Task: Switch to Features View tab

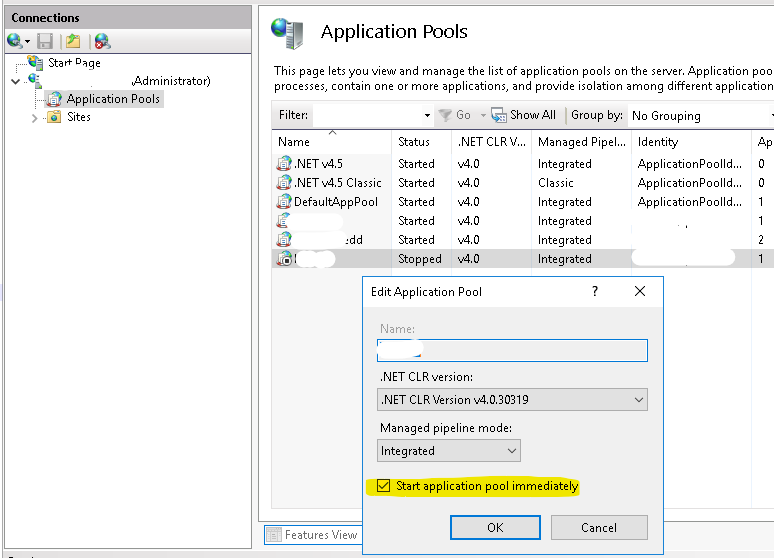Action: click(x=313, y=535)
